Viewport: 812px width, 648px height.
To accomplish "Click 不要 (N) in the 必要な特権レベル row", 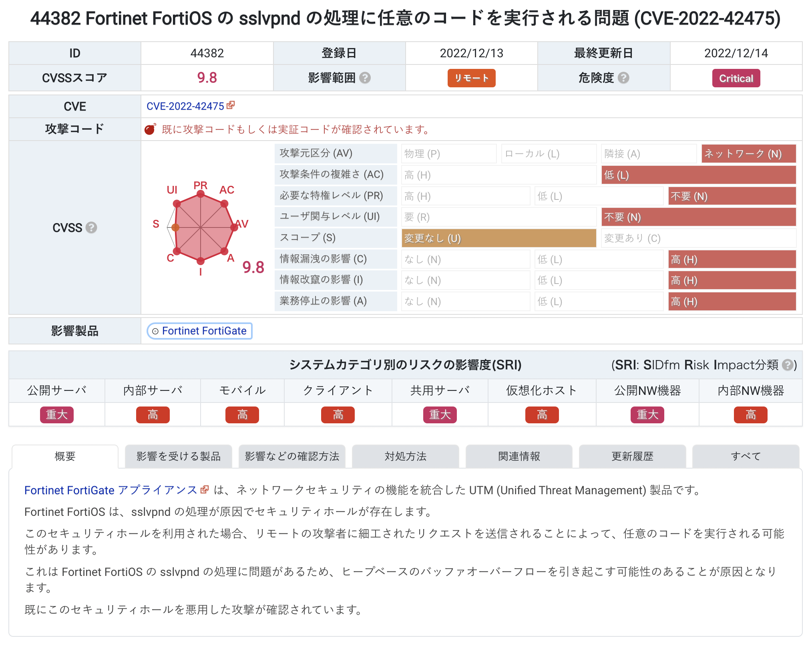I will 732,196.
